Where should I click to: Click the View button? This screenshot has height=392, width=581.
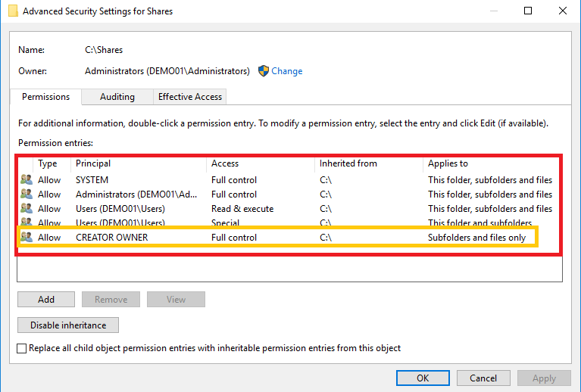coord(176,299)
